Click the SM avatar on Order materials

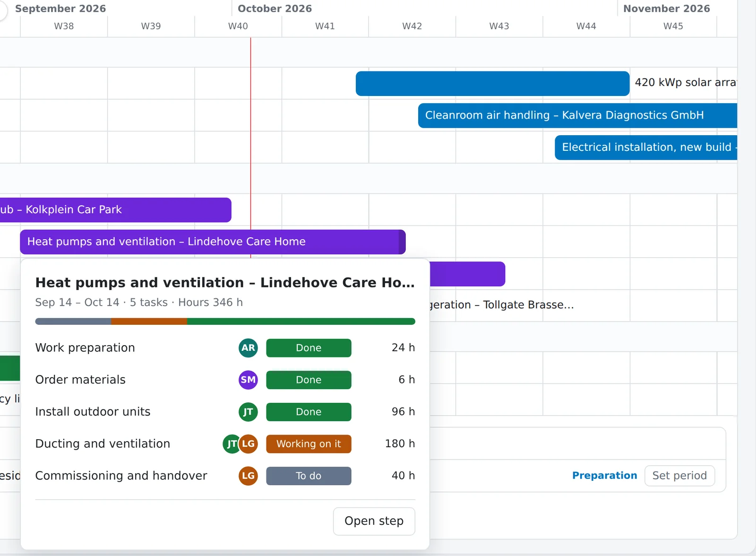click(x=248, y=380)
